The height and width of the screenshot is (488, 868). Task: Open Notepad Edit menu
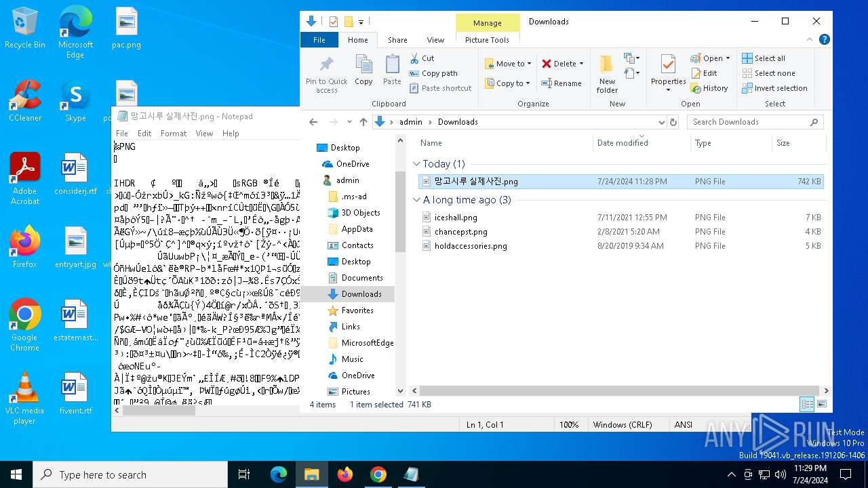click(x=144, y=134)
